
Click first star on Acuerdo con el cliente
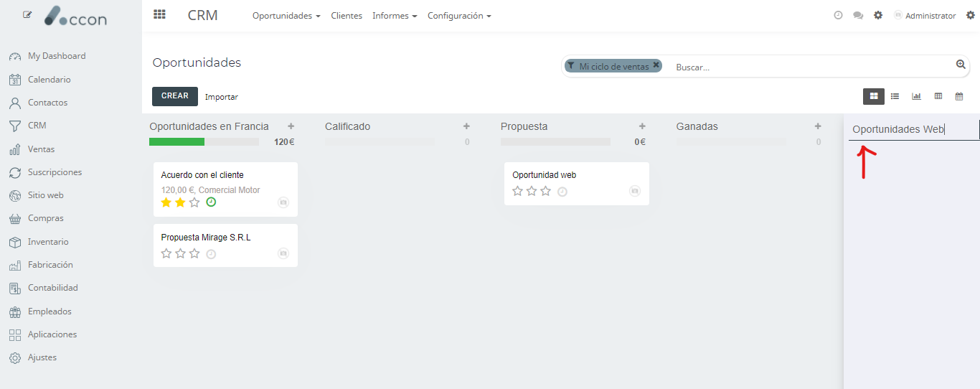tap(166, 202)
